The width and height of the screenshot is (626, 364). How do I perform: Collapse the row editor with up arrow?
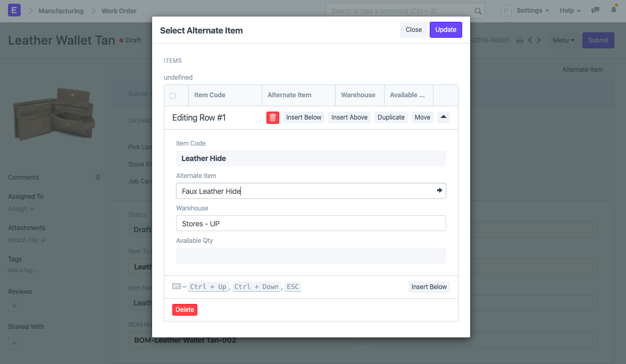pyautogui.click(x=444, y=117)
